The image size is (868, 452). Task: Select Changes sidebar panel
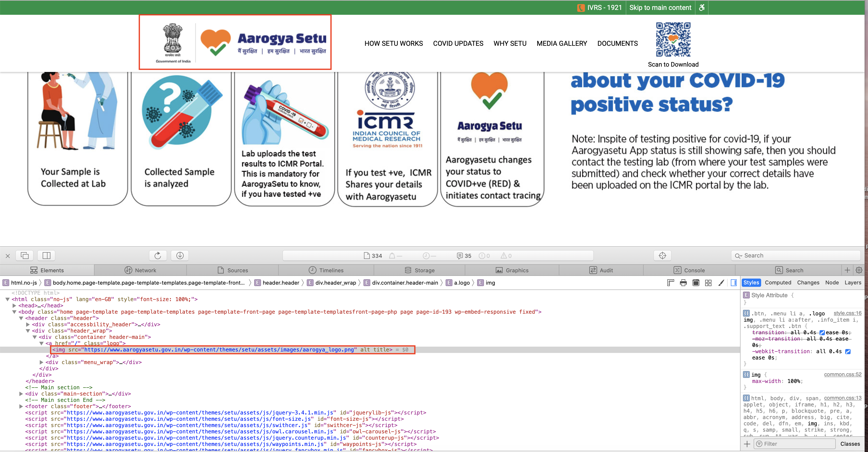pos(808,283)
